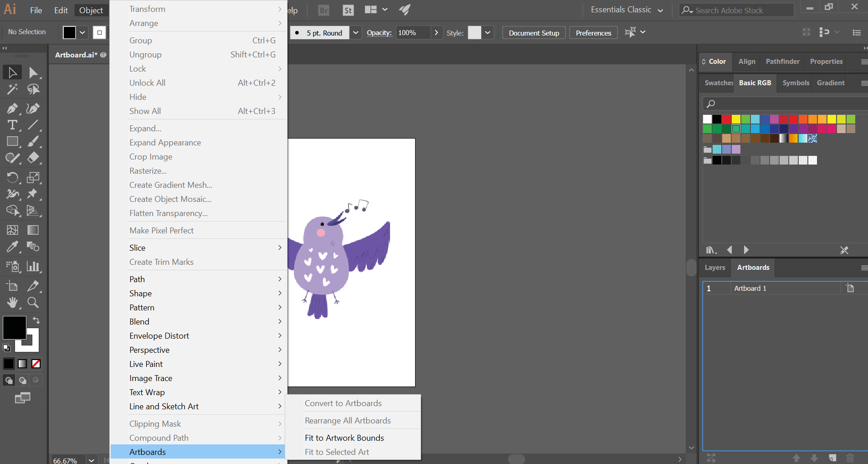Select the Pen tool
Image resolution: width=868 pixels, height=464 pixels.
12,108
